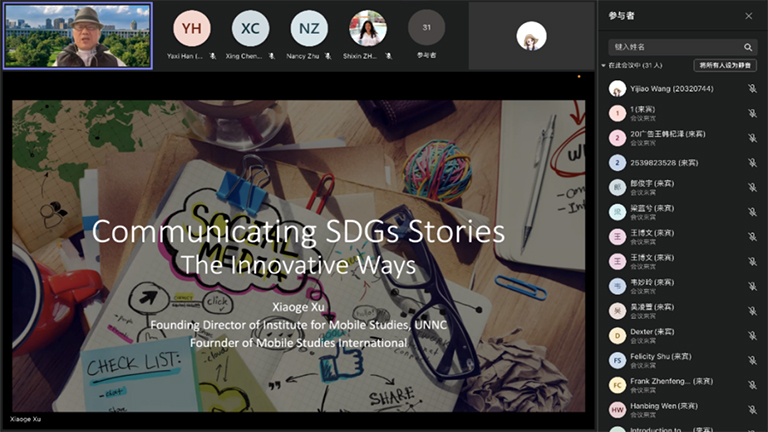Click muted mic icon beside Hanbing Wen

coord(752,409)
